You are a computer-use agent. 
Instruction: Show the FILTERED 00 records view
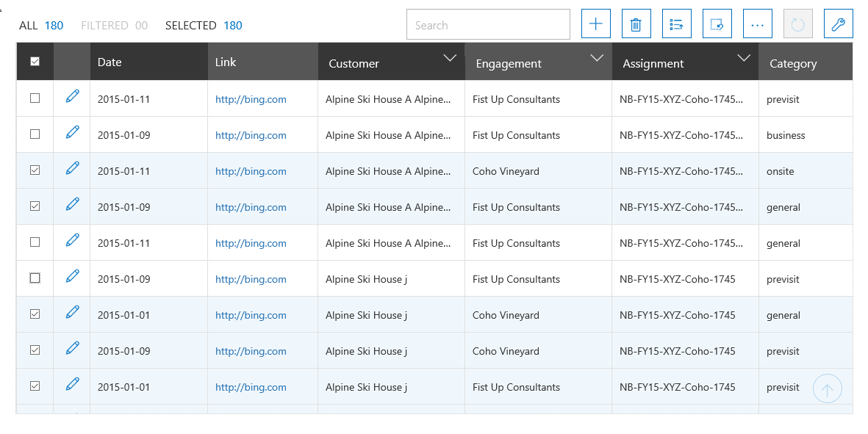pos(114,26)
